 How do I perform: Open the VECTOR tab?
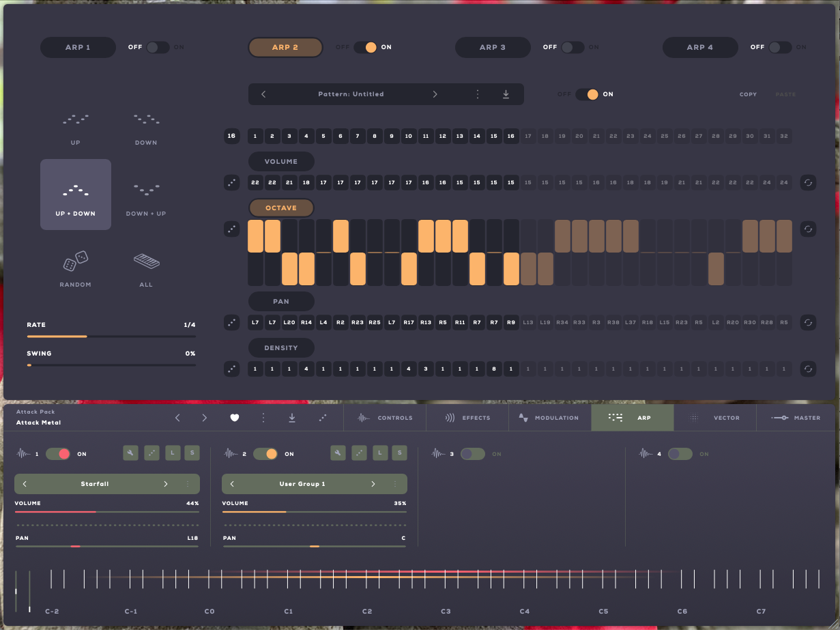[715, 418]
